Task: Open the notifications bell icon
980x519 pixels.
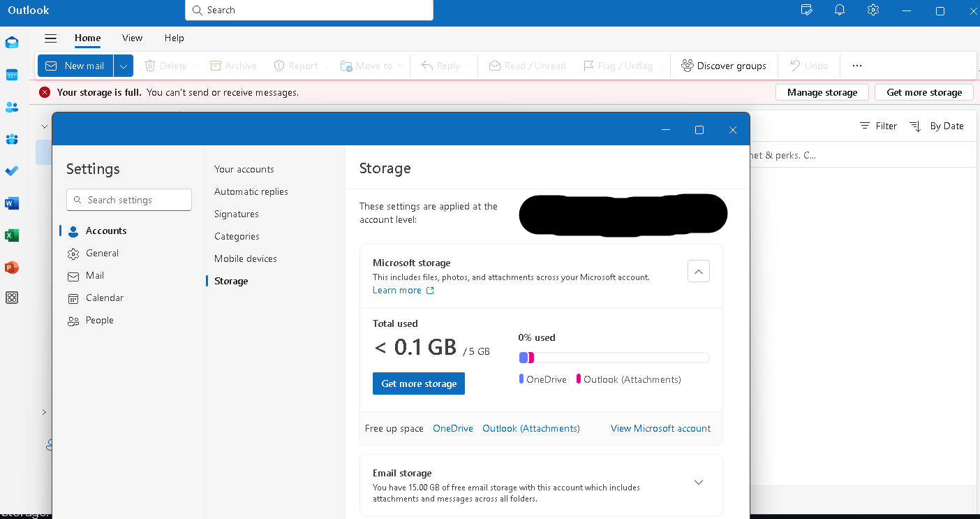Action: point(840,10)
